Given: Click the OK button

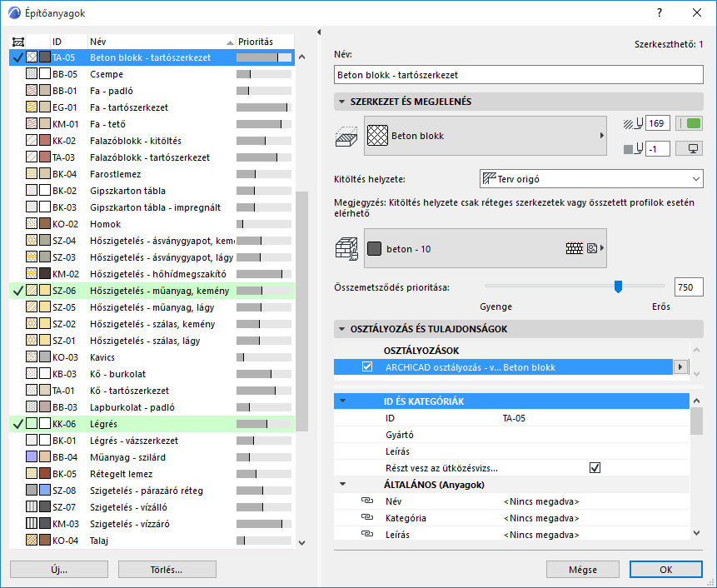Looking at the screenshot, I should point(666,570).
